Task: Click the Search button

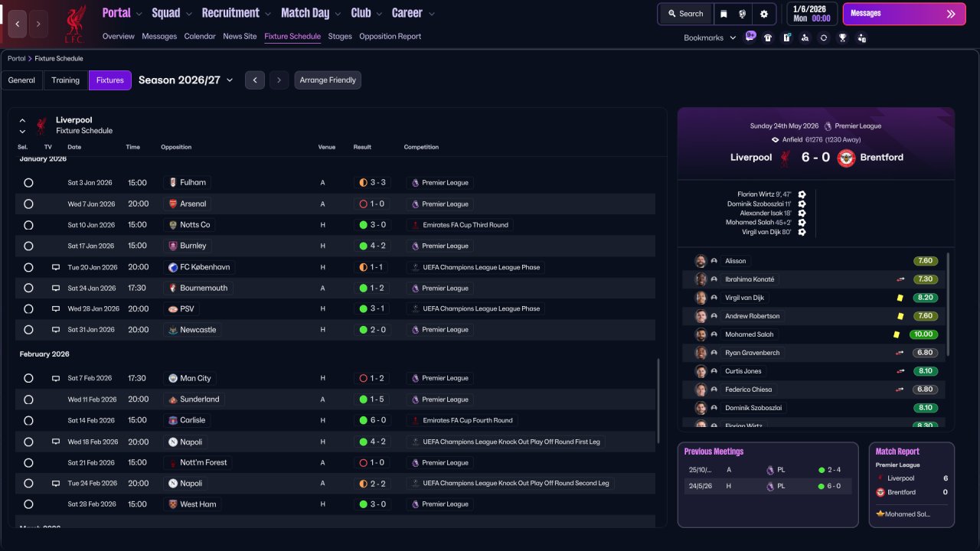Action: (x=685, y=14)
